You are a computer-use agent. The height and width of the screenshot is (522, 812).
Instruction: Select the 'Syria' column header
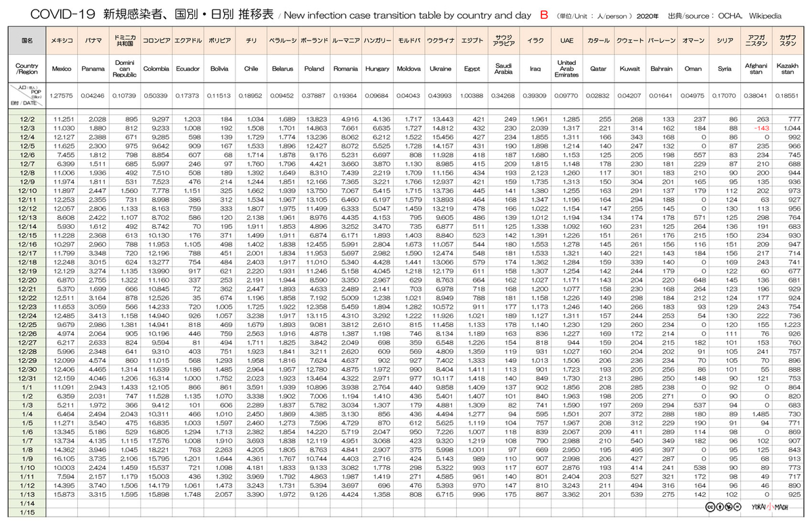click(x=724, y=68)
